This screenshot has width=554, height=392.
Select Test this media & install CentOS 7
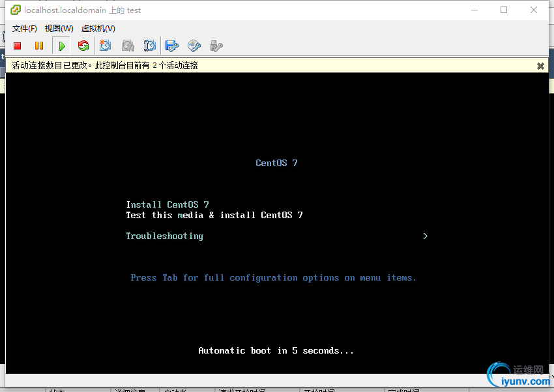(x=214, y=216)
